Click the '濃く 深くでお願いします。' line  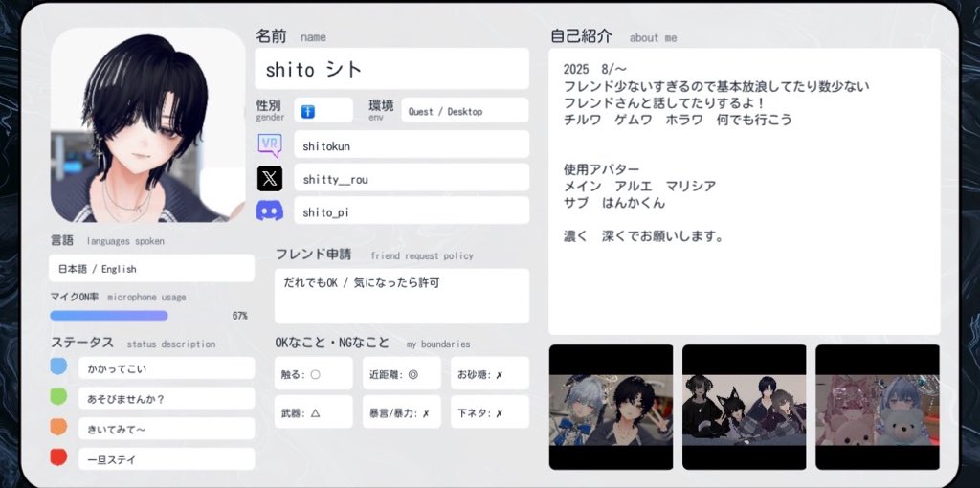click(x=644, y=236)
